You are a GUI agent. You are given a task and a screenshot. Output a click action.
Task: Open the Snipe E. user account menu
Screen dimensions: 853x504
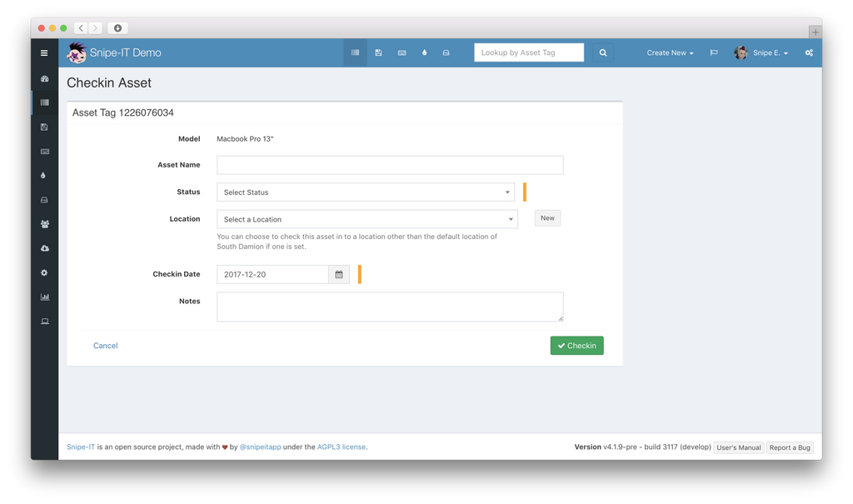[x=761, y=52]
